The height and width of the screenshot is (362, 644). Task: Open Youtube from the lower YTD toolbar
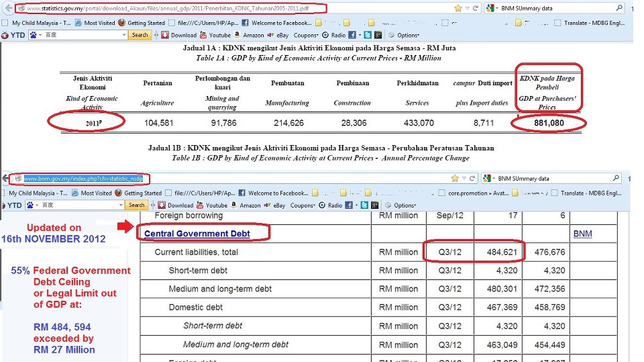point(212,206)
